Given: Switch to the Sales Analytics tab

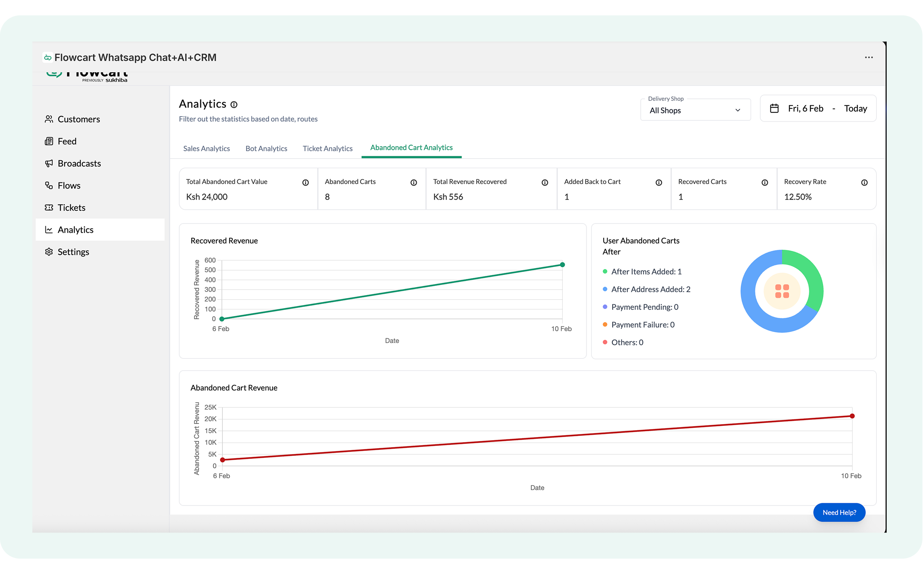Looking at the screenshot, I should [206, 149].
